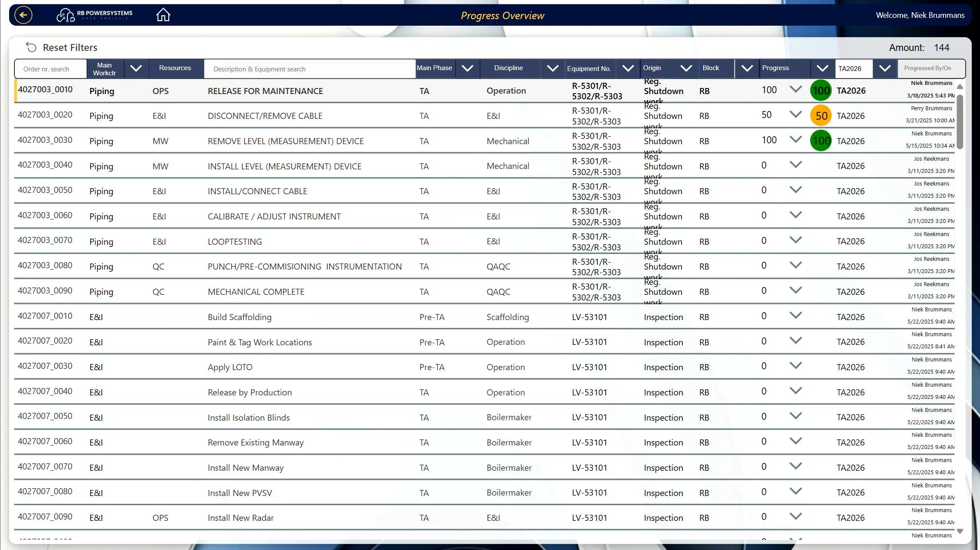Open progress chevron for 4027003_0090
This screenshot has height=550, width=980.
click(795, 290)
